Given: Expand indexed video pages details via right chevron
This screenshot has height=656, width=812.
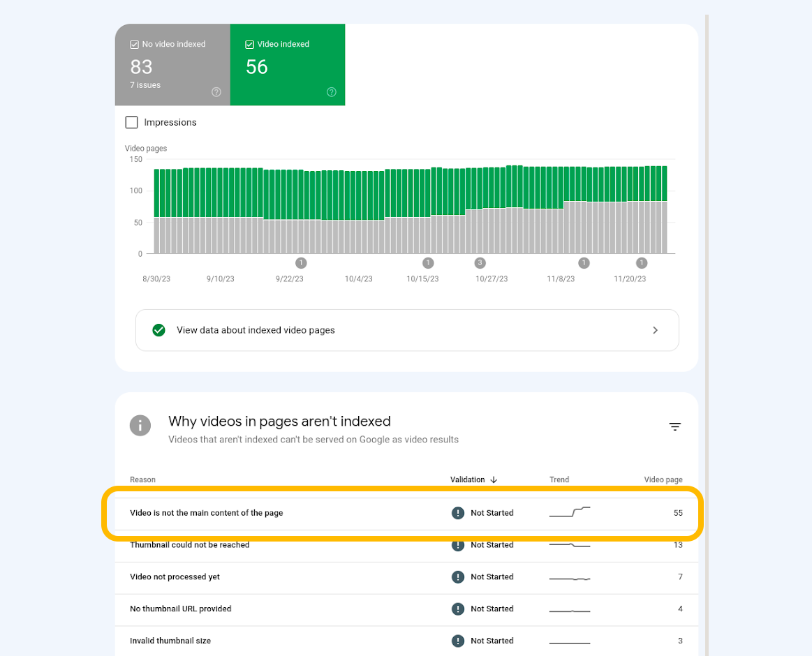Looking at the screenshot, I should click(x=655, y=329).
